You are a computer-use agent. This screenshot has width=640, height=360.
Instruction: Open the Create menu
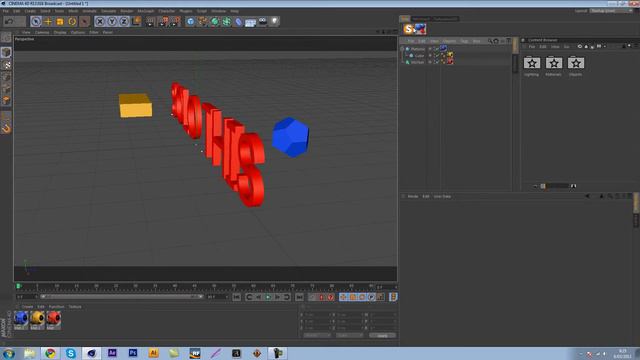pos(30,11)
